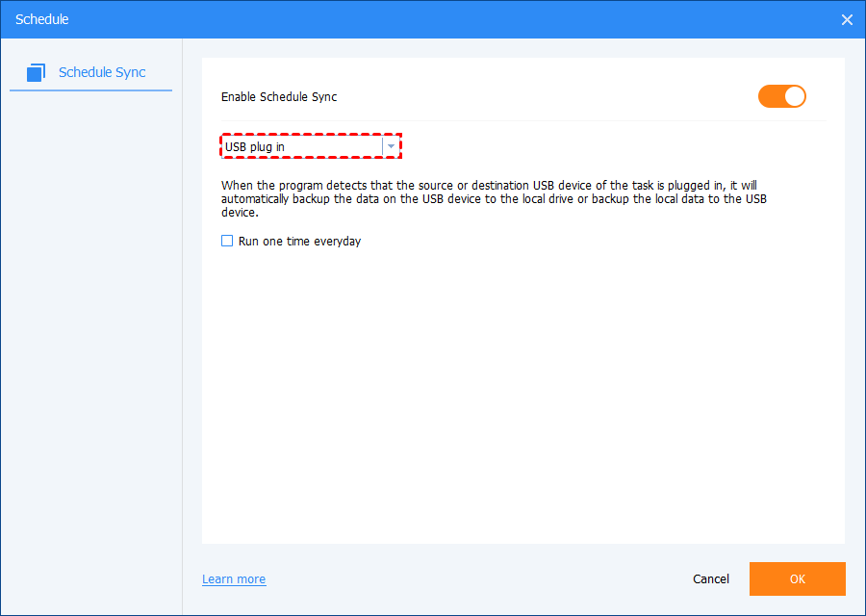The height and width of the screenshot is (616, 866).
Task: Check the Run one time everyday box
Action: [227, 241]
